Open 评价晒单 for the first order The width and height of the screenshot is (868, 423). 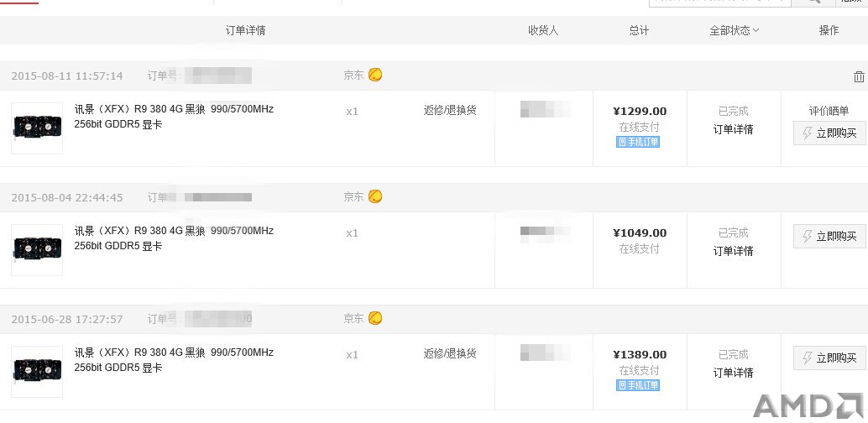[x=829, y=112]
